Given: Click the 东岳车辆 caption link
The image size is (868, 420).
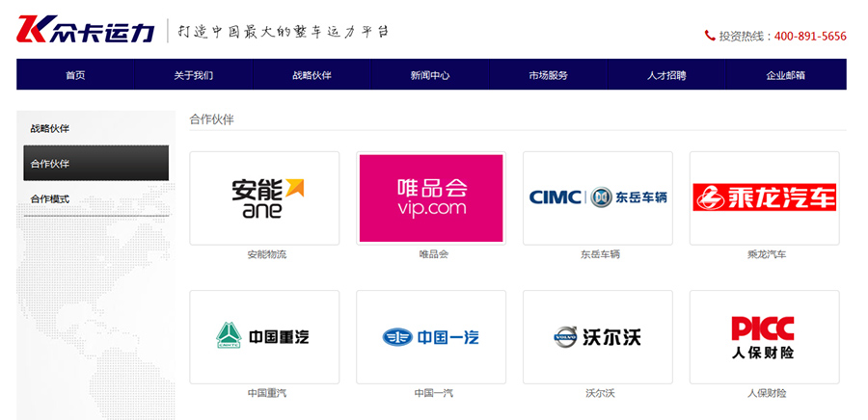Looking at the screenshot, I should pyautogui.click(x=600, y=254).
